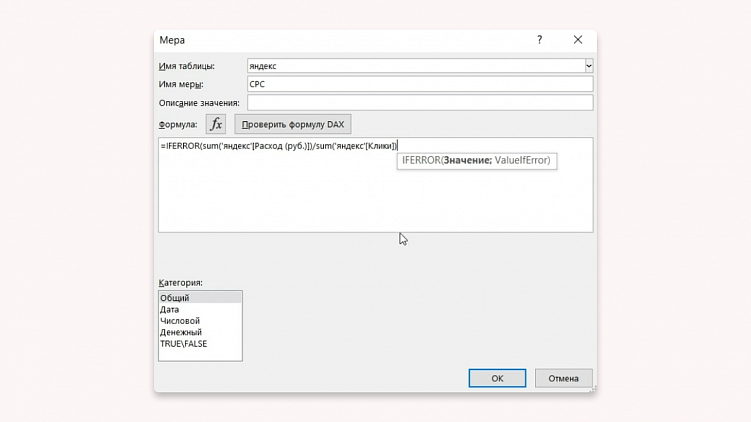Expand the Имя таблицы dropdown arrow

click(589, 66)
